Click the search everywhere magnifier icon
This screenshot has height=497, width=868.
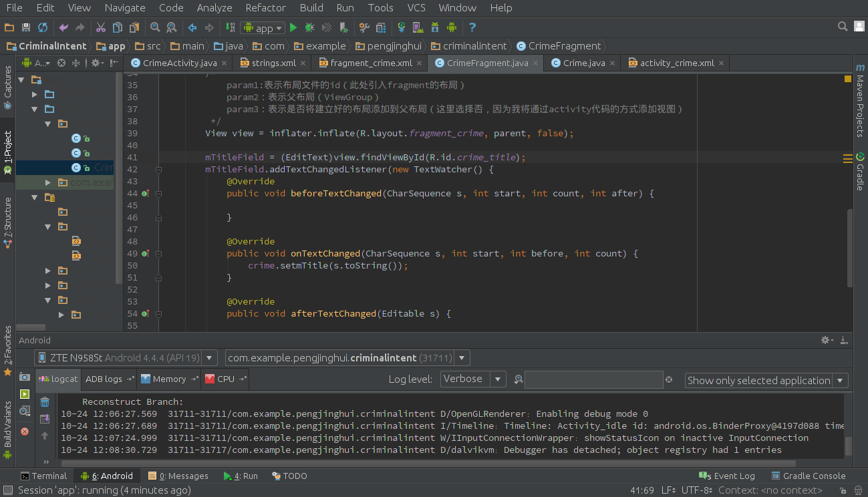pyautogui.click(x=843, y=27)
